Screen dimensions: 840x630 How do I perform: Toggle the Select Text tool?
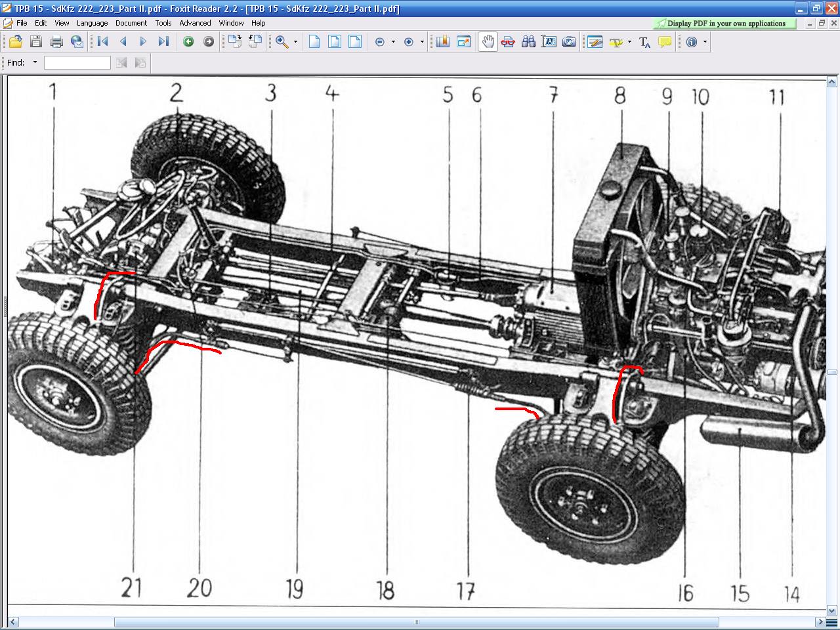(549, 42)
